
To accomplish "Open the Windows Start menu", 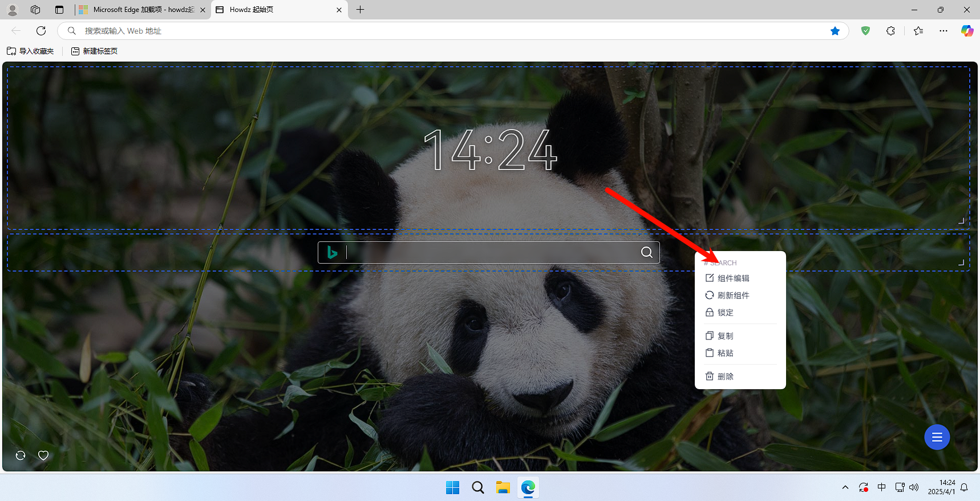I will click(x=452, y=487).
